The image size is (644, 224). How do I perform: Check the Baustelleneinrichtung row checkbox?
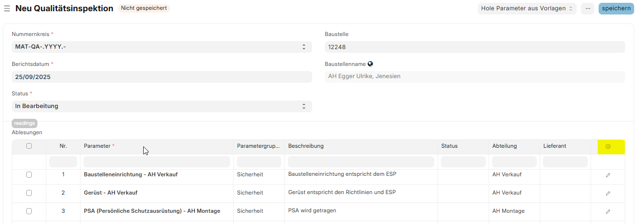tap(29, 174)
